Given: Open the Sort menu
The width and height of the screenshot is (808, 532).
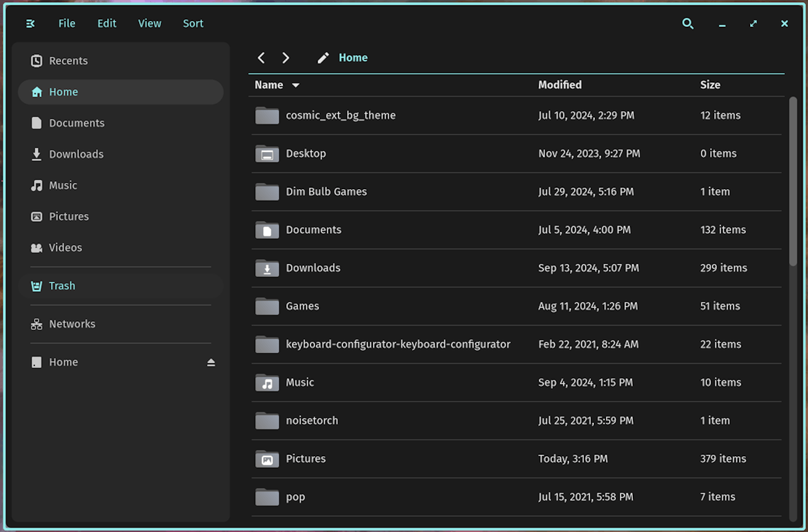Looking at the screenshot, I should coord(193,24).
